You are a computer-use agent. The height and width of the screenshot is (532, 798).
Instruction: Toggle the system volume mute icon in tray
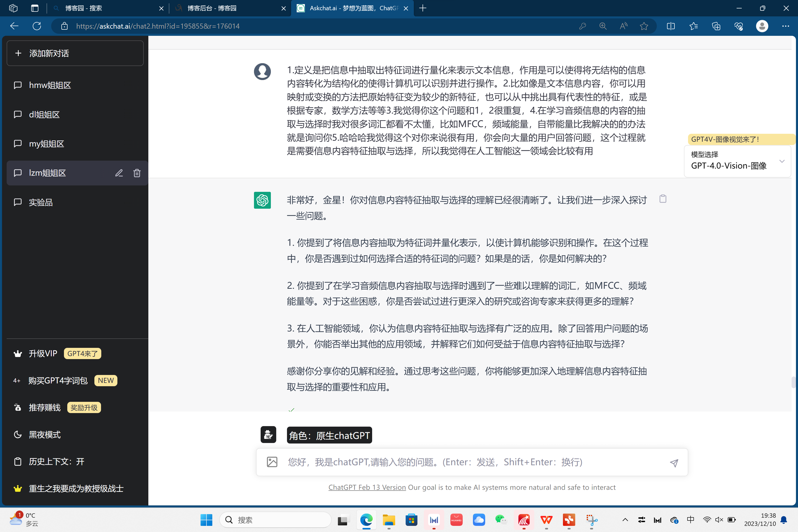click(719, 520)
